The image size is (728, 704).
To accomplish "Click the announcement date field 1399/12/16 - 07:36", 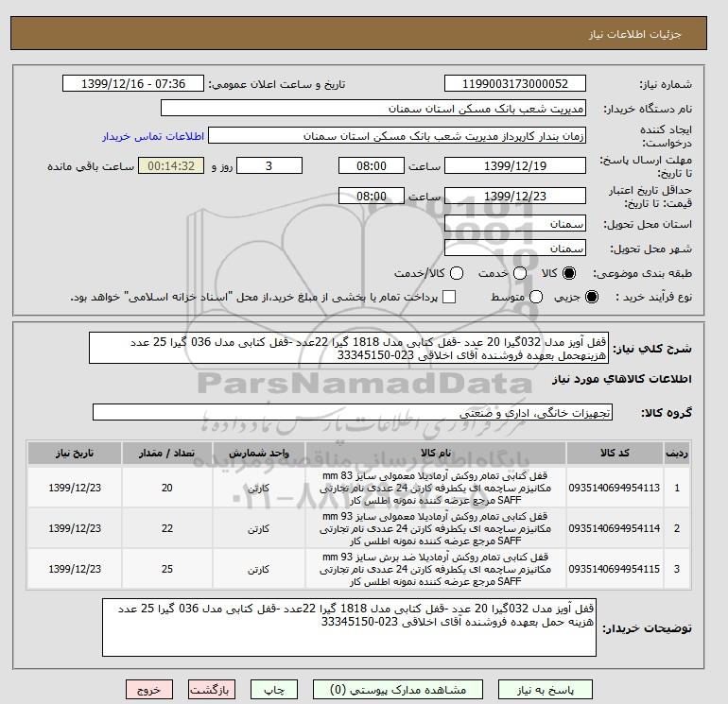I will coord(132,84).
